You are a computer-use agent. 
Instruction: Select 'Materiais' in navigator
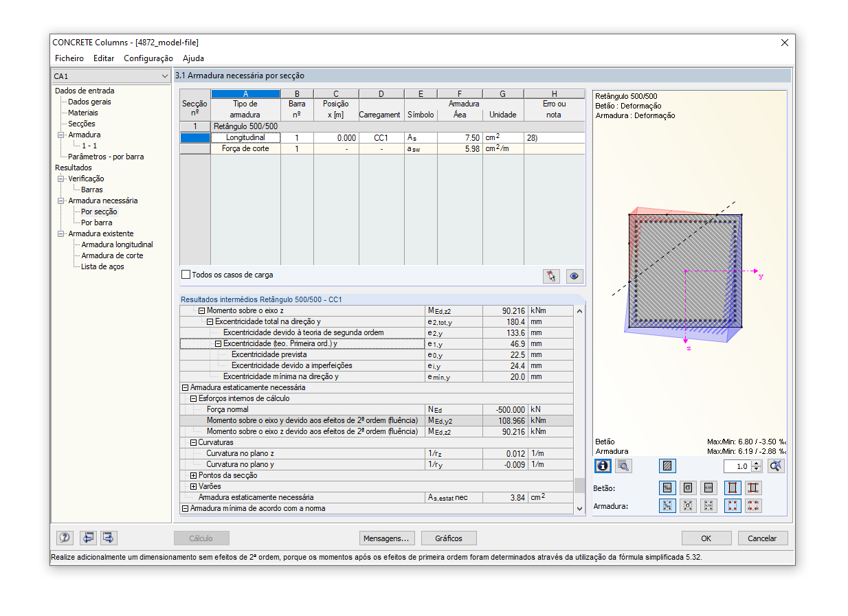pos(83,113)
